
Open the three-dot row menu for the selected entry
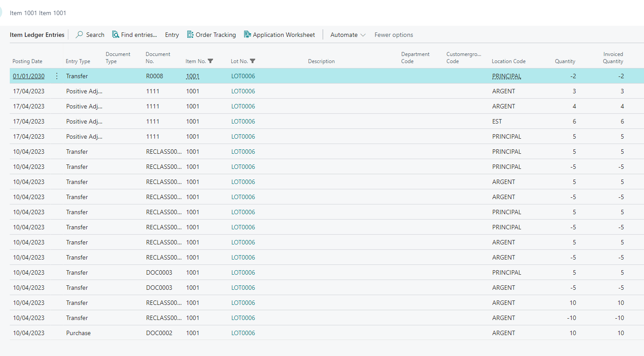pyautogui.click(x=56, y=76)
